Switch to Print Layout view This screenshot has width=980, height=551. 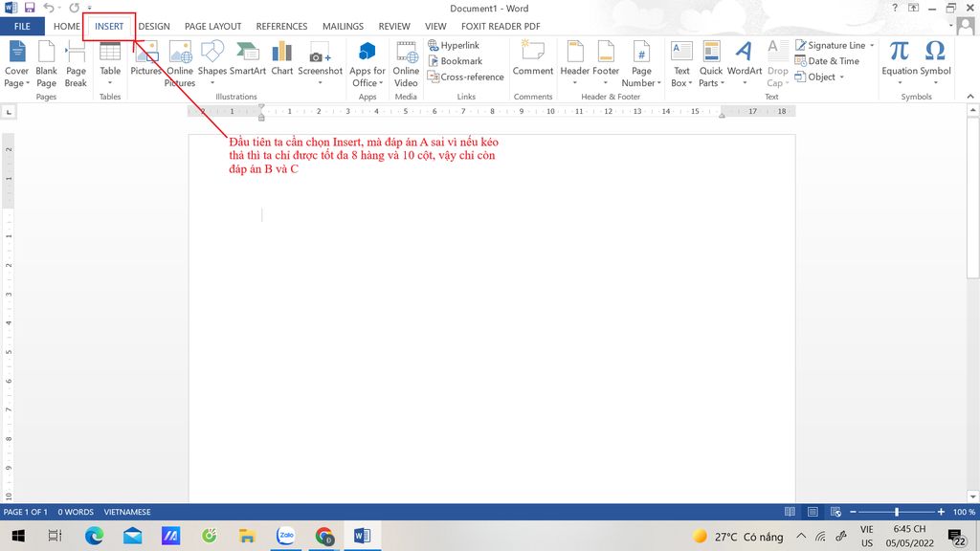click(x=813, y=512)
